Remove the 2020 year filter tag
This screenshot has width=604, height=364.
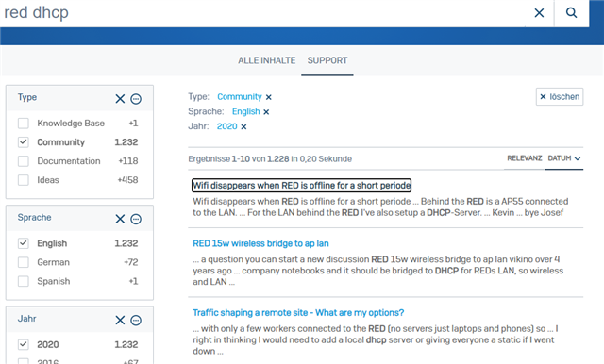[243, 126]
